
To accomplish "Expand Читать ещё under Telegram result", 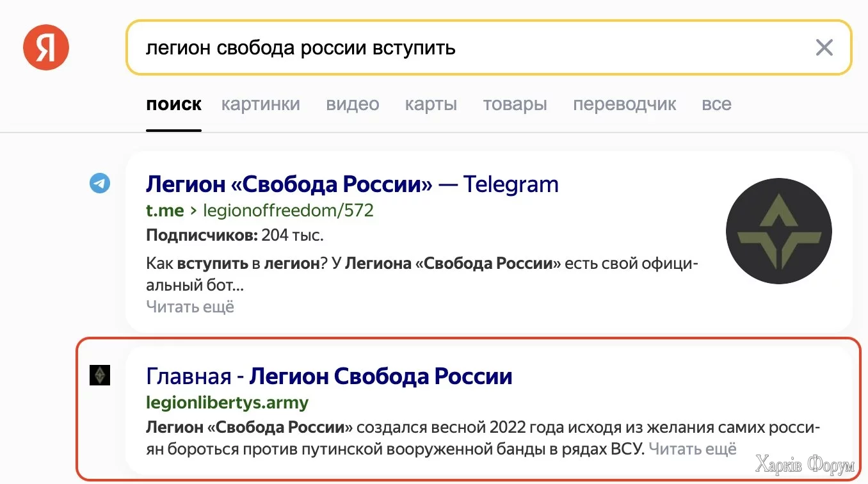I will 190,307.
